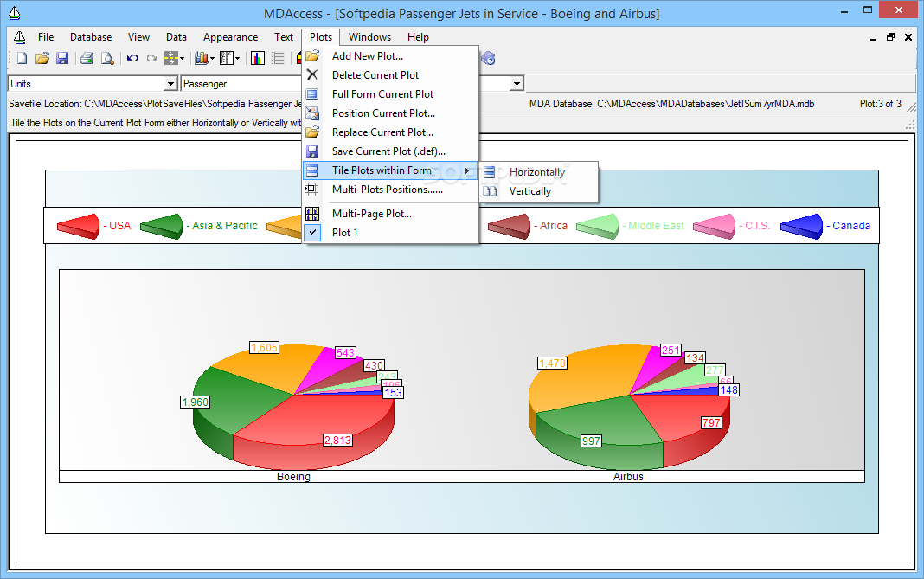
Task: Click the Airbus 148 value label
Action: tap(729, 390)
